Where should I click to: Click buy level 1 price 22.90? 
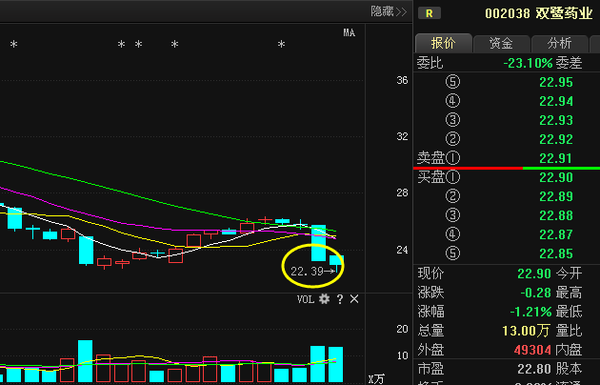[556, 177]
